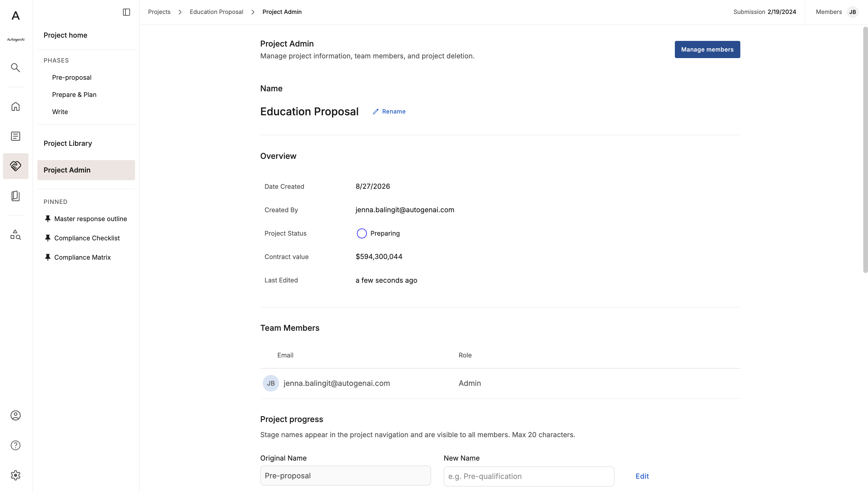Click the Members label in top bar
Image resolution: width=868 pixels, height=492 pixels.
tap(829, 12)
